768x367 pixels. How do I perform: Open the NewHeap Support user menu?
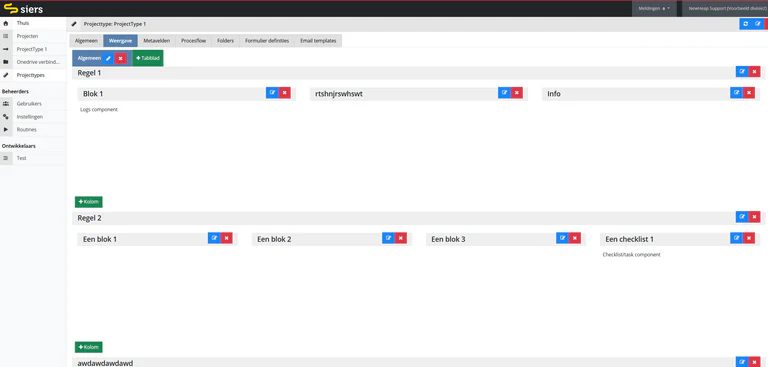724,8
